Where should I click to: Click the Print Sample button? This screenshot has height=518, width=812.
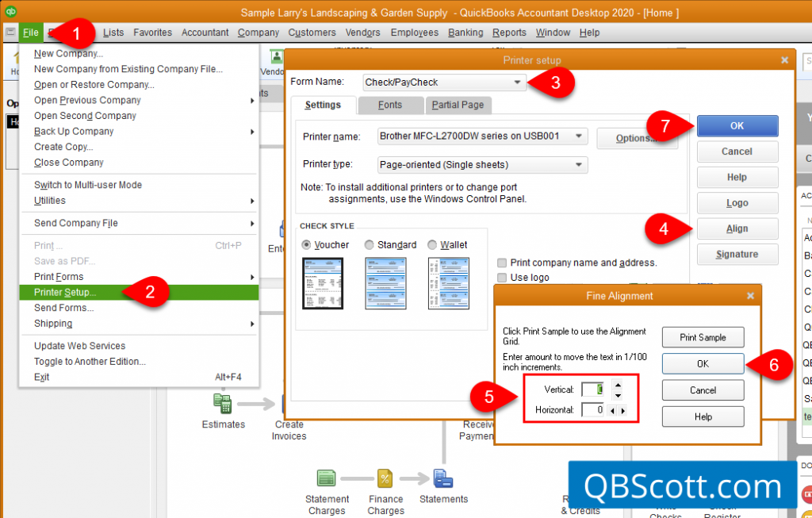703,337
